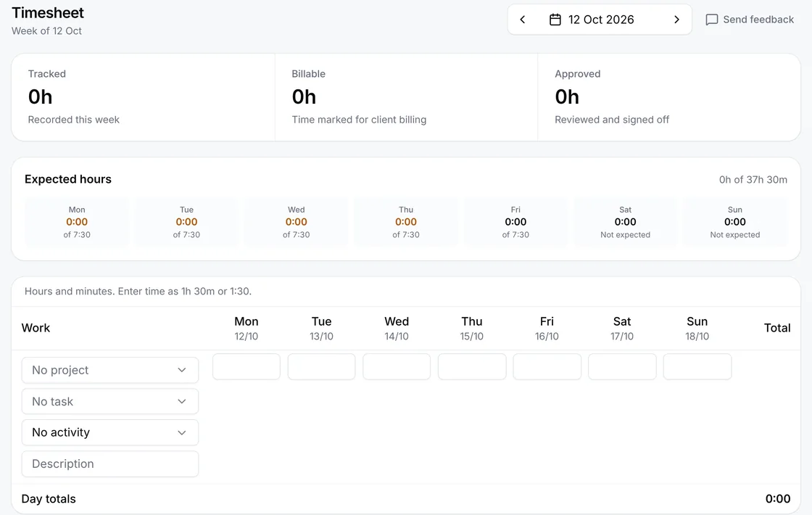This screenshot has height=515, width=812.
Task: Click the Total column header
Action: pyautogui.click(x=777, y=328)
